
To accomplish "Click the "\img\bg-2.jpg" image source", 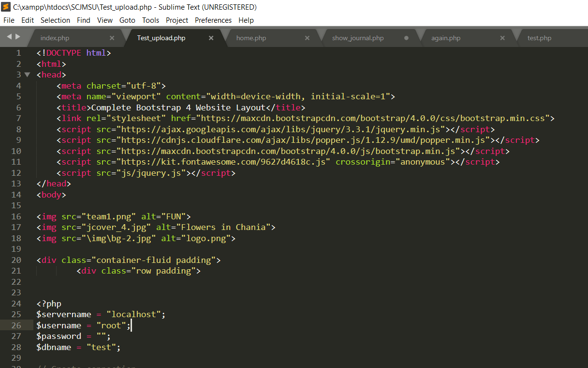I will click(118, 238).
